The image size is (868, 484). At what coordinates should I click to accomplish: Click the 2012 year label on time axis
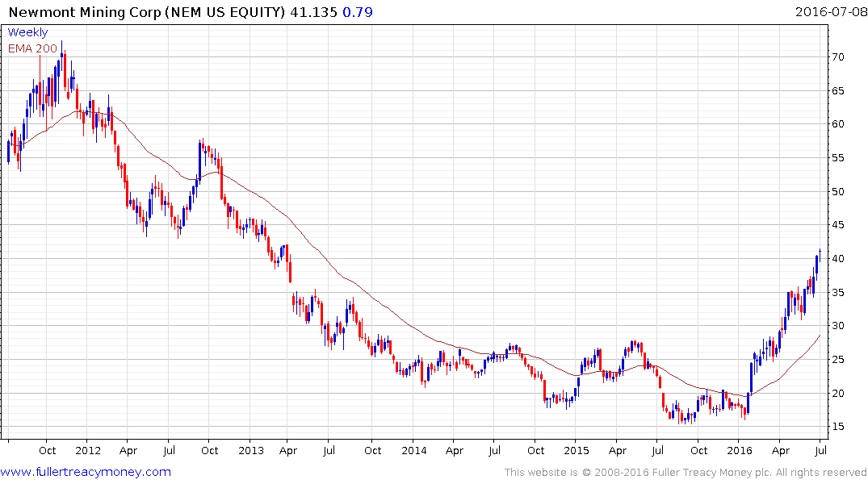pos(88,450)
